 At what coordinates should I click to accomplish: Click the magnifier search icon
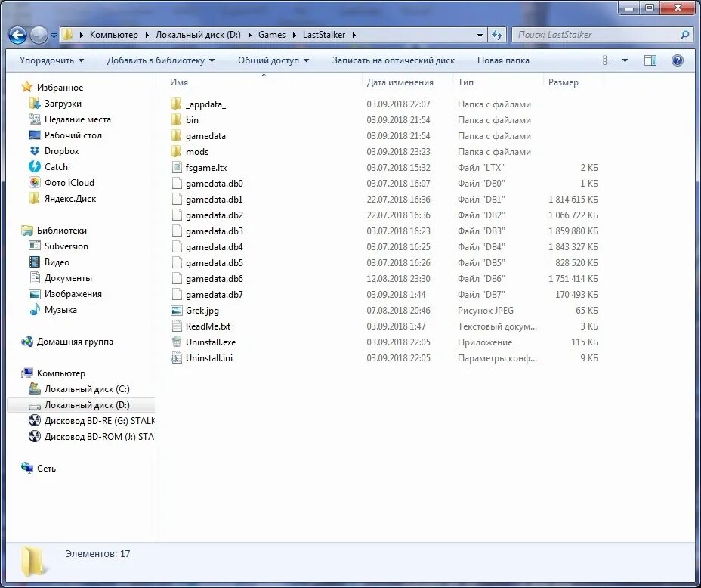(684, 35)
